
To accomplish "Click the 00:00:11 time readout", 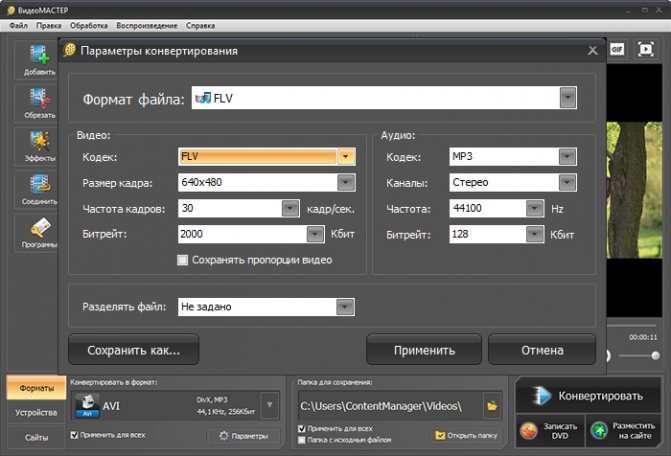I will [643, 337].
